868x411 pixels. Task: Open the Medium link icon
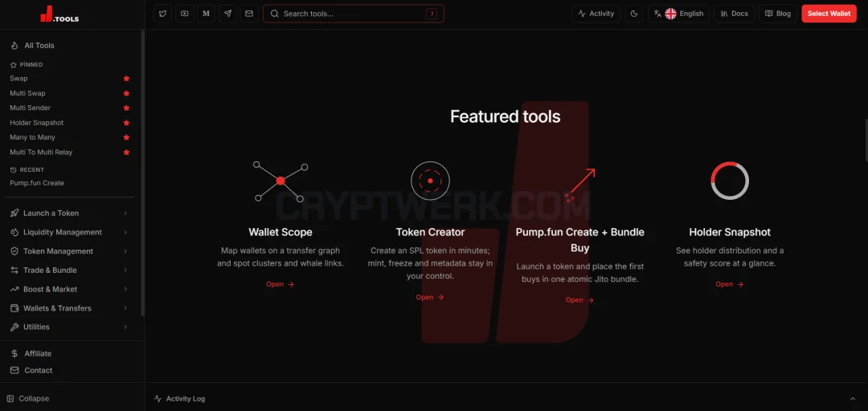click(206, 14)
